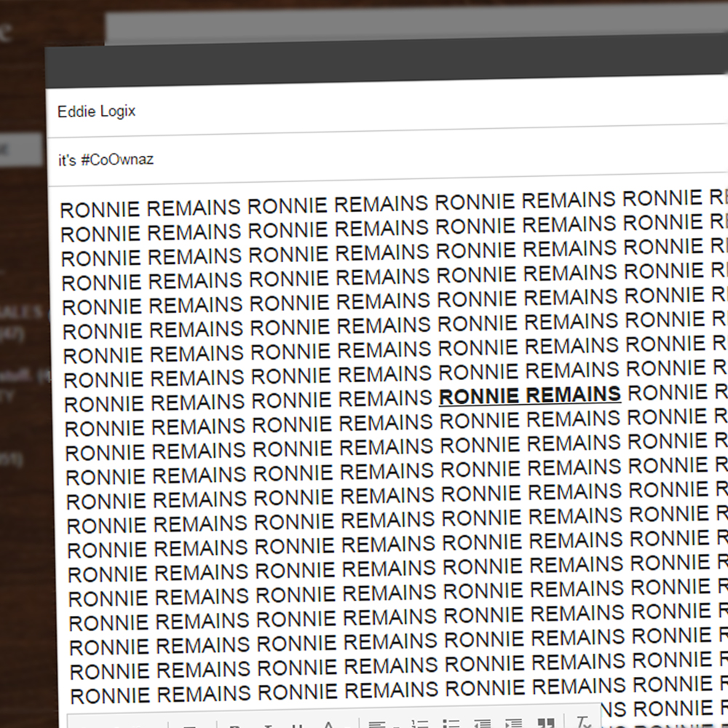The width and height of the screenshot is (728, 728).
Task: Decrease indent of the text
Action: click(x=482, y=724)
